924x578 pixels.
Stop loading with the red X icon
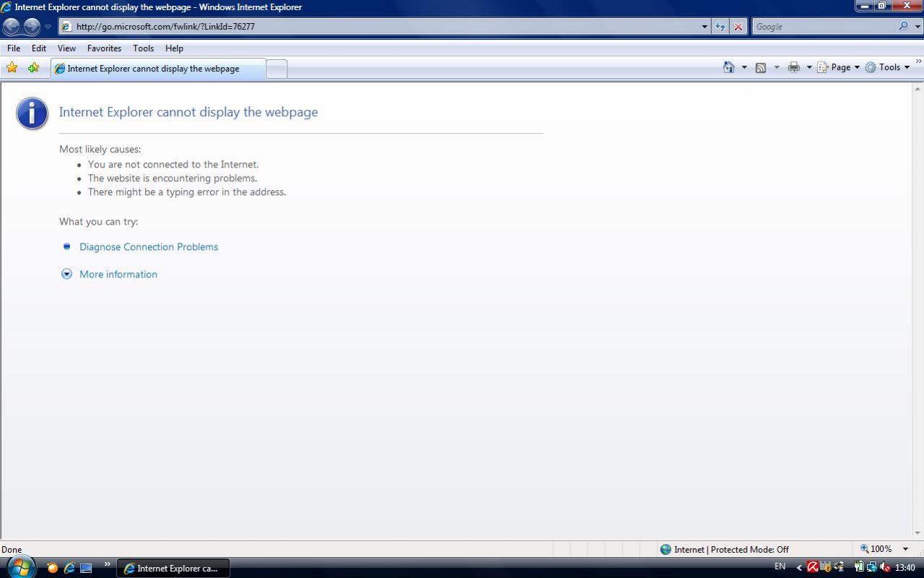pyautogui.click(x=738, y=27)
